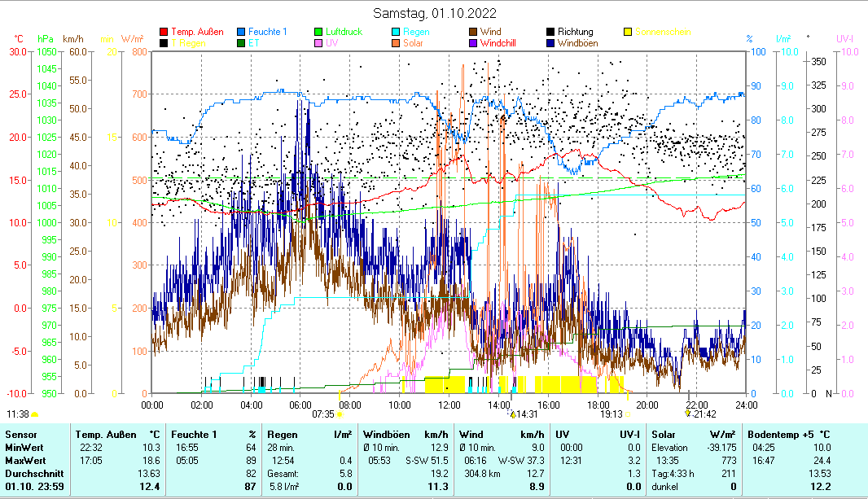This screenshot has width=868, height=499.
Task: Click the brown Wind legend square
Action: click(474, 32)
